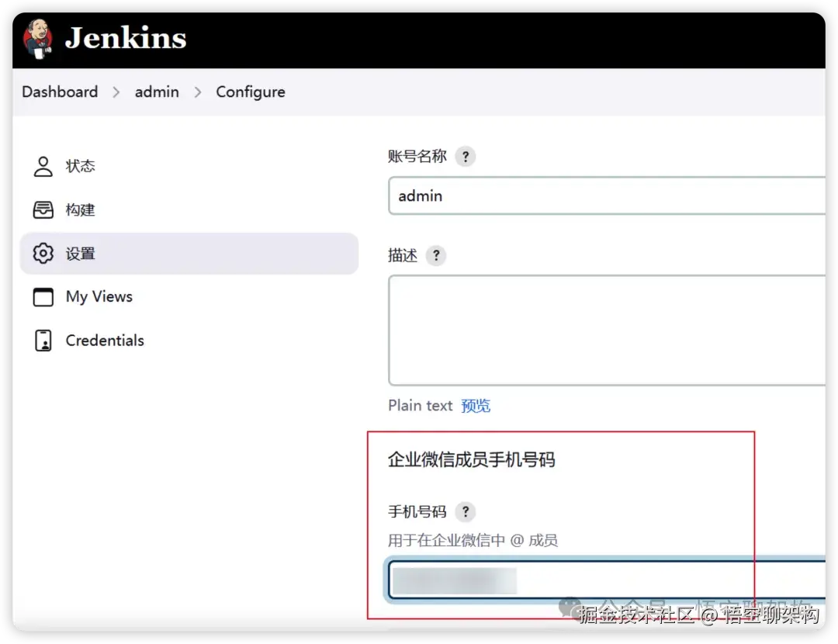Screen dimensions: 838x644
Task: Select the Credentials card icon
Action: pos(43,340)
